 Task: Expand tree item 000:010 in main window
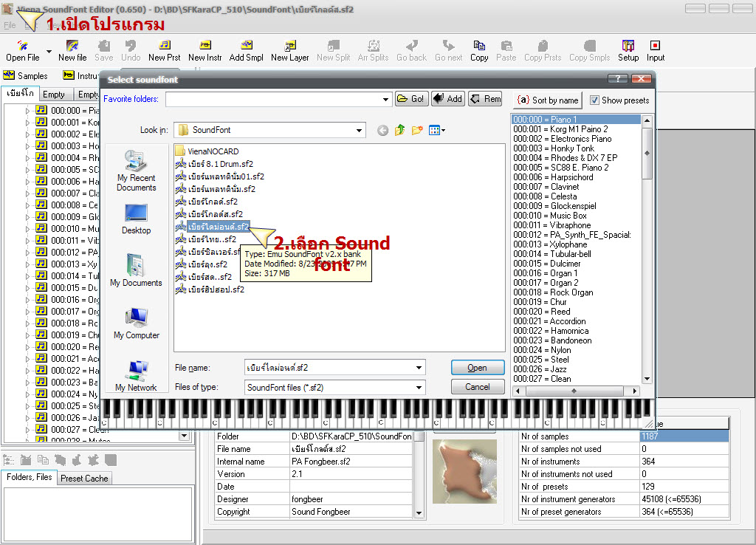click(27, 229)
